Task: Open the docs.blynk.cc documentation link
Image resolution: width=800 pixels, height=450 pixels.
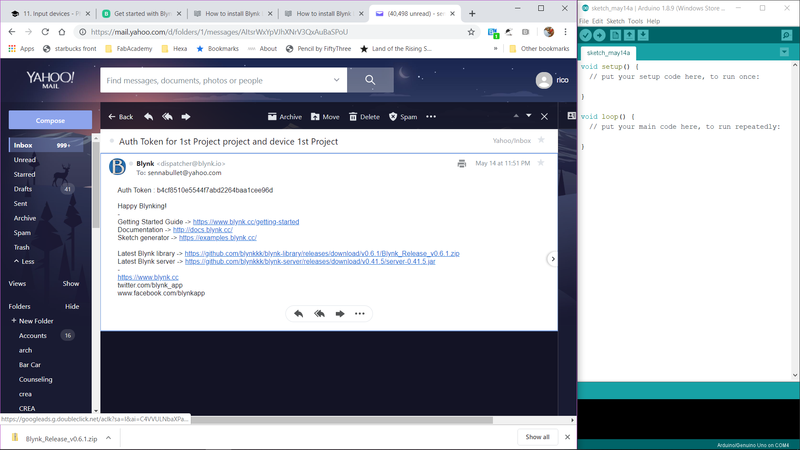Action: tap(203, 230)
